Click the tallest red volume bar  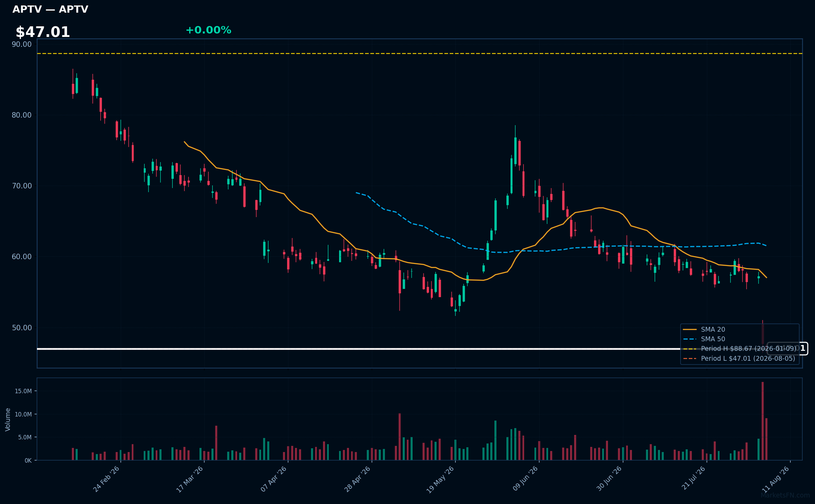(763, 421)
